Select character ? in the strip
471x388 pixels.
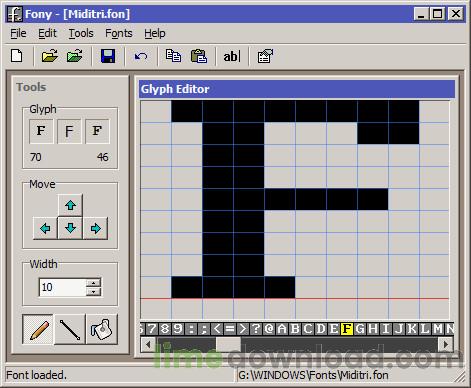pos(256,329)
